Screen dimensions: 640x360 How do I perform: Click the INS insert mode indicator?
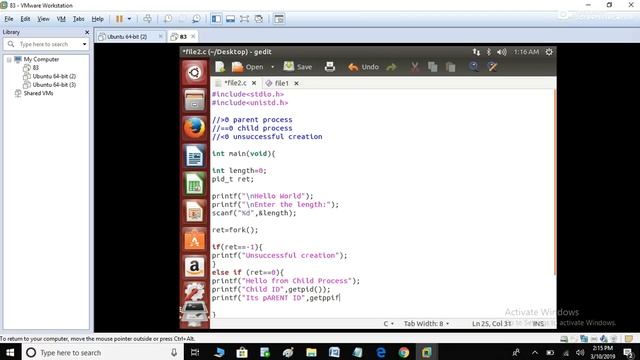[538, 324]
